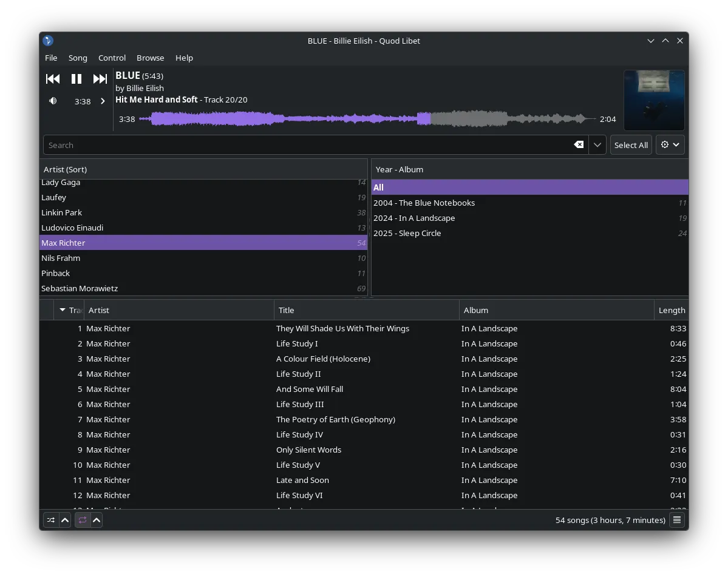Select the song Life Study II
The width and height of the screenshot is (728, 577).
364,374
